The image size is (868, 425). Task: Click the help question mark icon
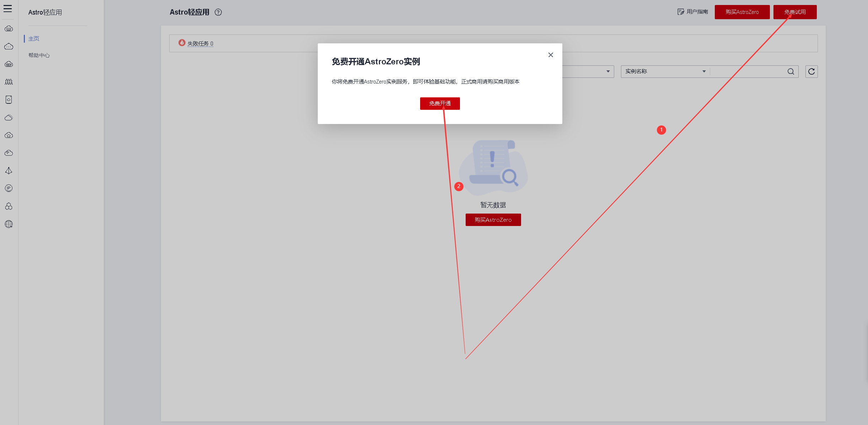(218, 12)
